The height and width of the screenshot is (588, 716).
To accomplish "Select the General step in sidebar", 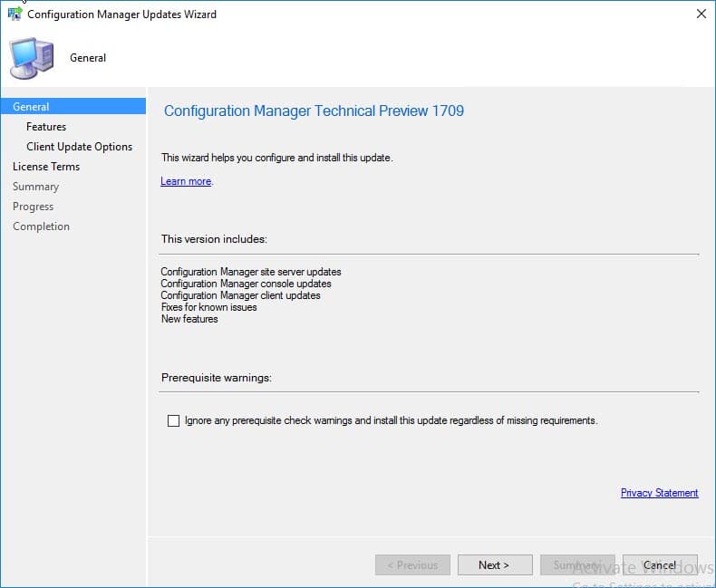I will point(73,106).
